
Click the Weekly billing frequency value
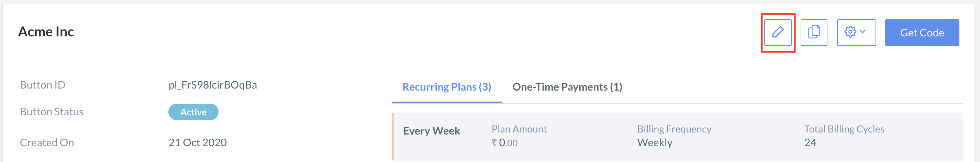click(654, 142)
